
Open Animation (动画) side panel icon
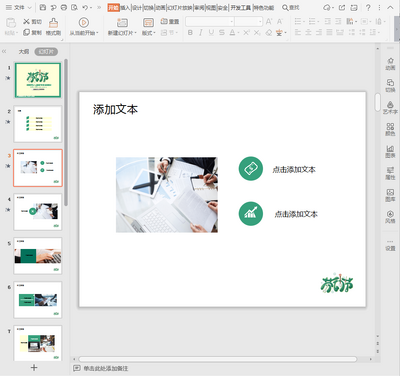(x=390, y=64)
